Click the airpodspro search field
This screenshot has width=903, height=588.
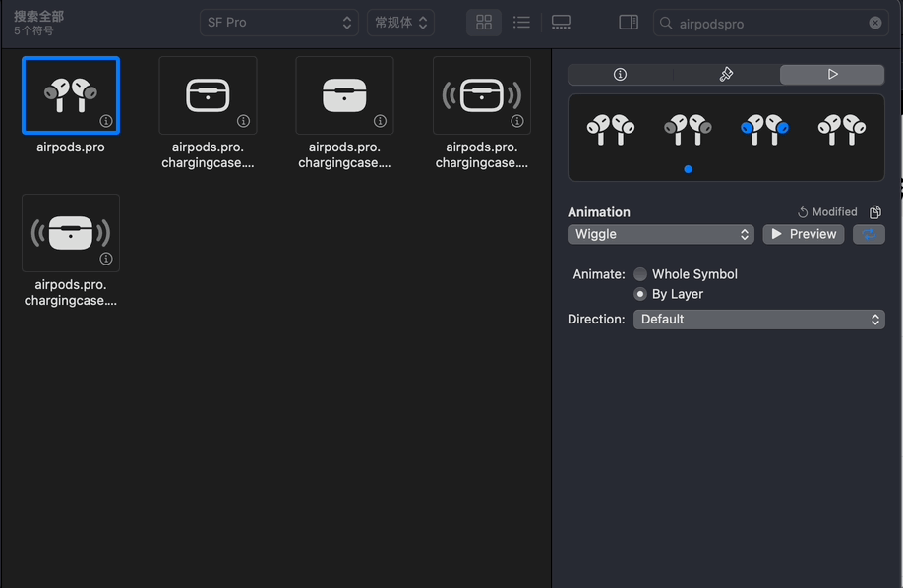coord(770,23)
